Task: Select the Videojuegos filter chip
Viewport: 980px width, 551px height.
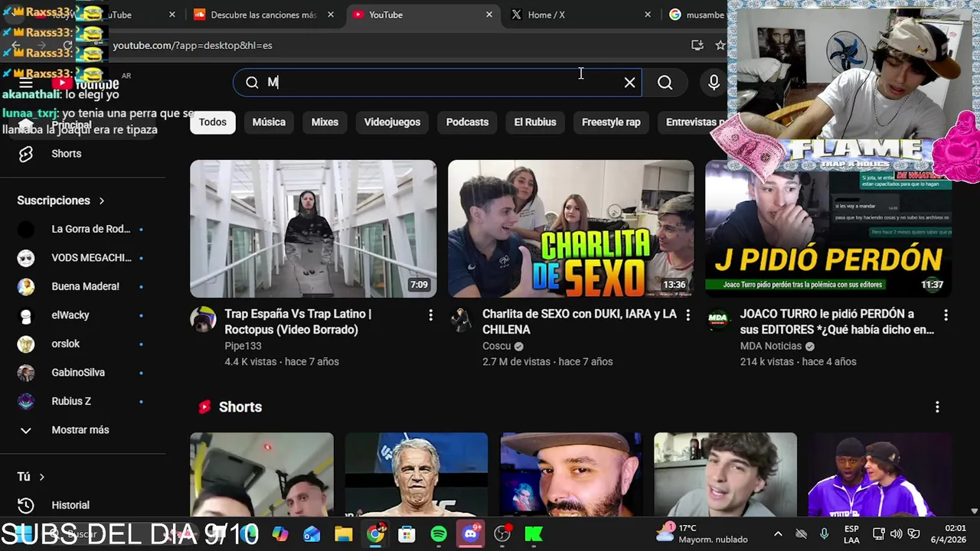Action: click(392, 122)
